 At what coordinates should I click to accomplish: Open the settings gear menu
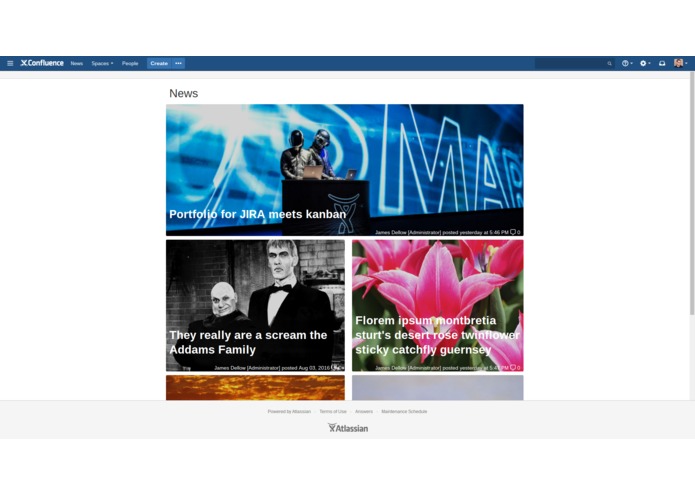(645, 63)
